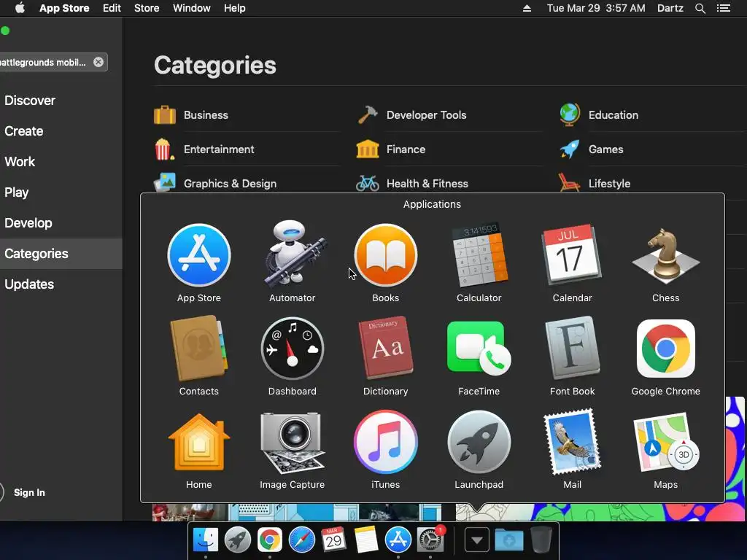
Task: Open System Preferences from the Dock
Action: pyautogui.click(x=430, y=540)
